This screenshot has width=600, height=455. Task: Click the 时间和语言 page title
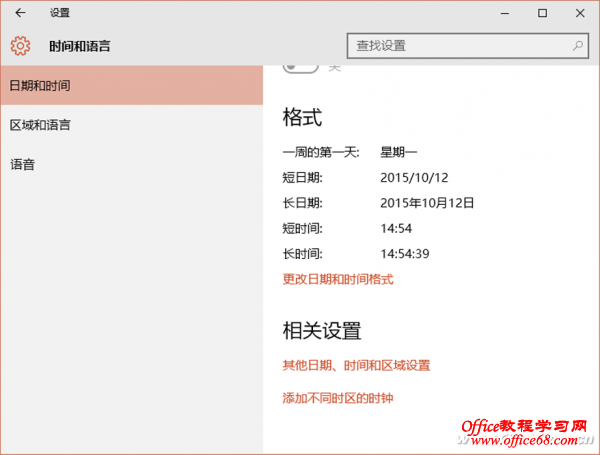[80, 46]
